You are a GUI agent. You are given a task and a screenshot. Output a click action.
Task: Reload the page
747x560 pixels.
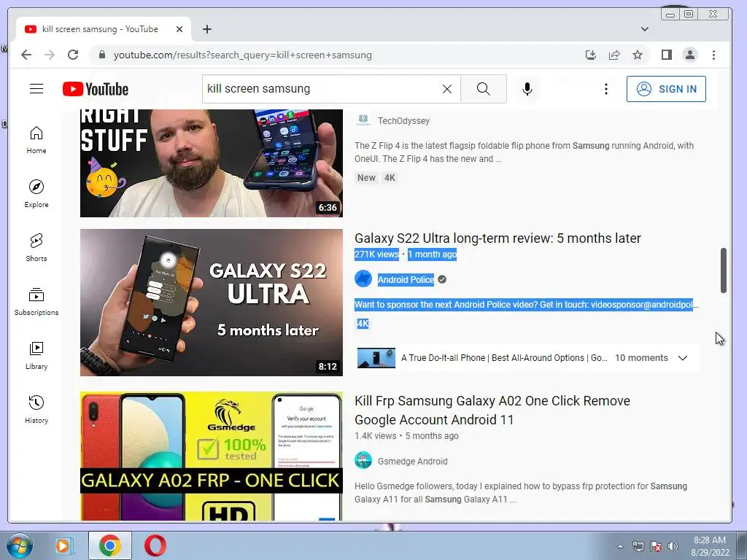point(73,55)
